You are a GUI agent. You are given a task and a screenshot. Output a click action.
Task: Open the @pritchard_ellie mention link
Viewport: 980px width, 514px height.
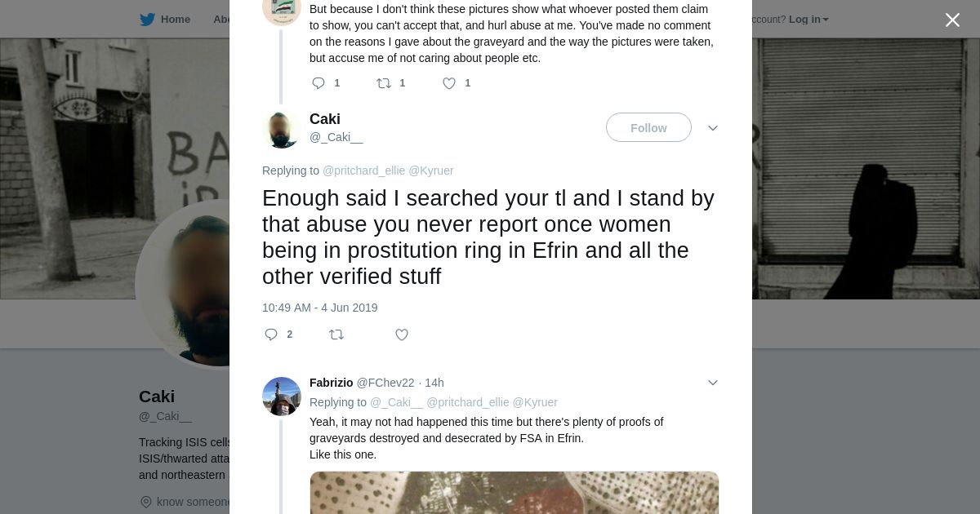point(363,171)
